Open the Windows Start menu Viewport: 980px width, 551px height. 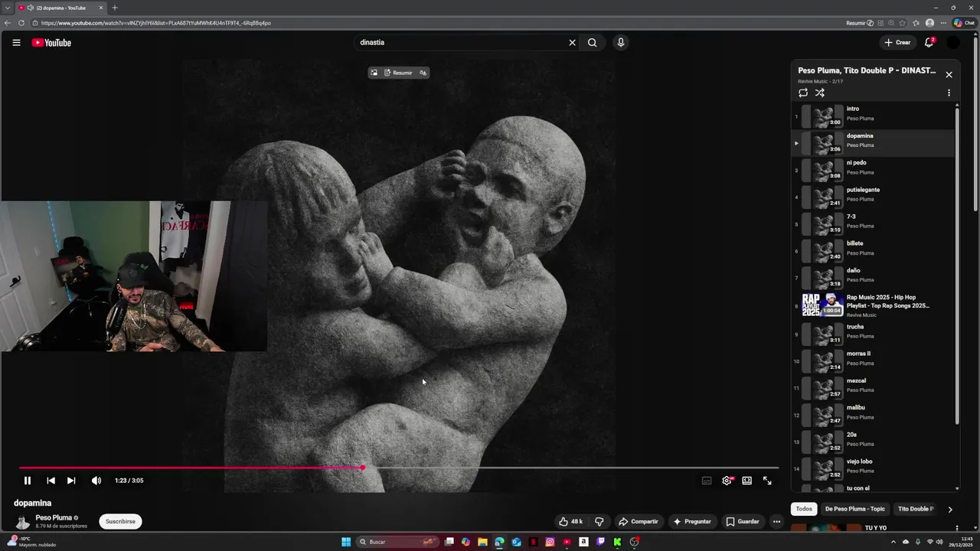[346, 542]
